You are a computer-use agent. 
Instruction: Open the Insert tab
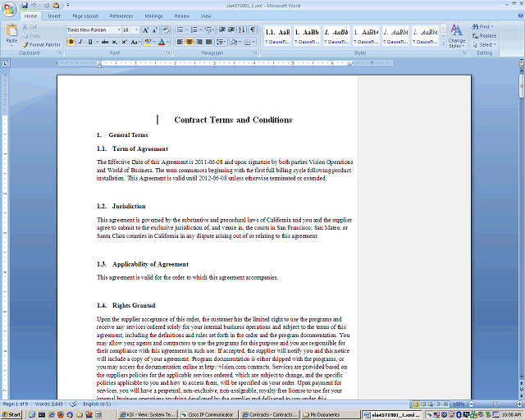[x=54, y=16]
